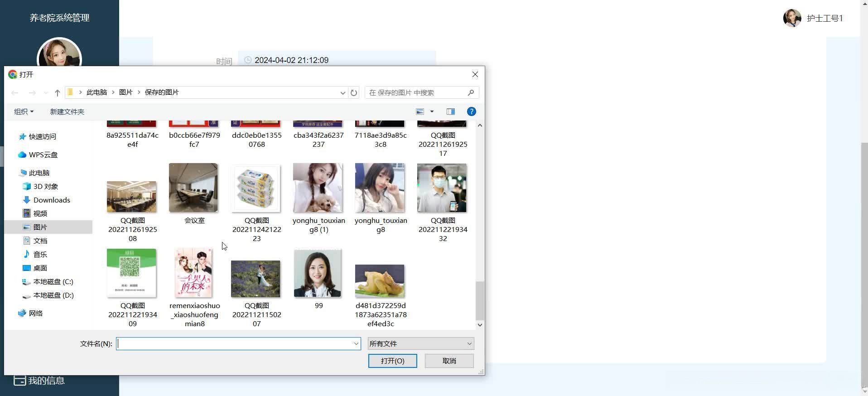Screen dimensions: 868x396
Task: Click the file list scrollbar down arrow
Action: click(480, 325)
